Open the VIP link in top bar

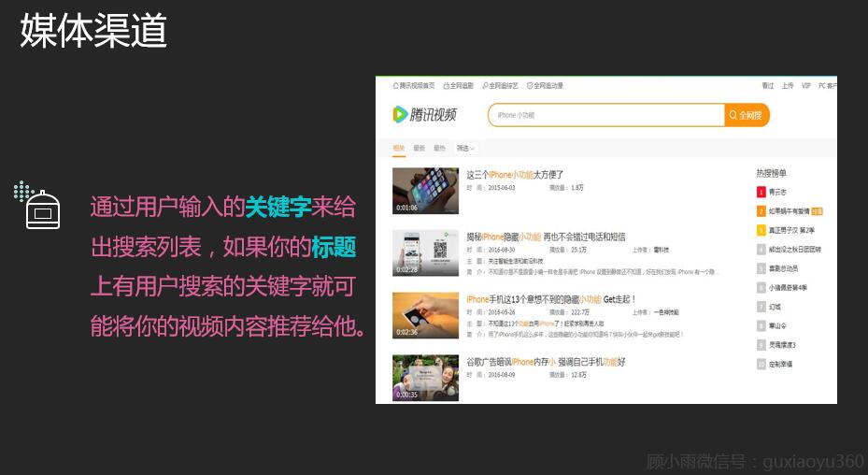806,85
